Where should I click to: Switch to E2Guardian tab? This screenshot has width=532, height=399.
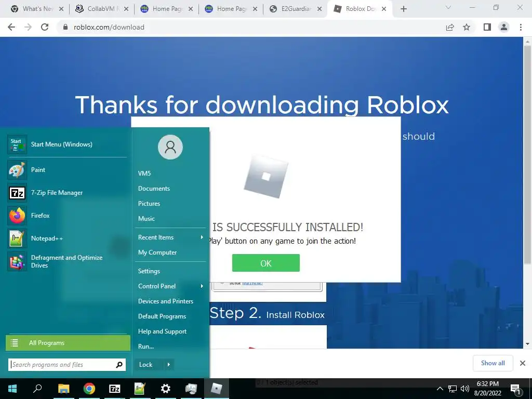pos(296,9)
